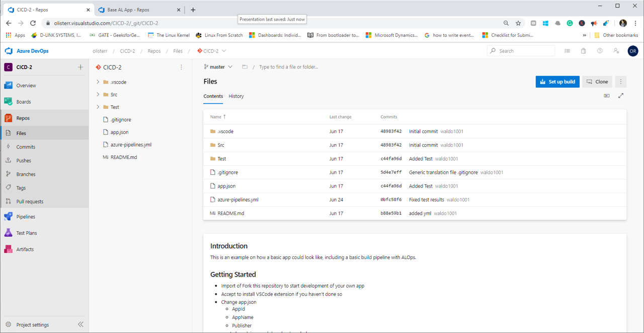Switch to the Base AL App - Repos browser tab
This screenshot has width=644, height=333.
coord(138,10)
